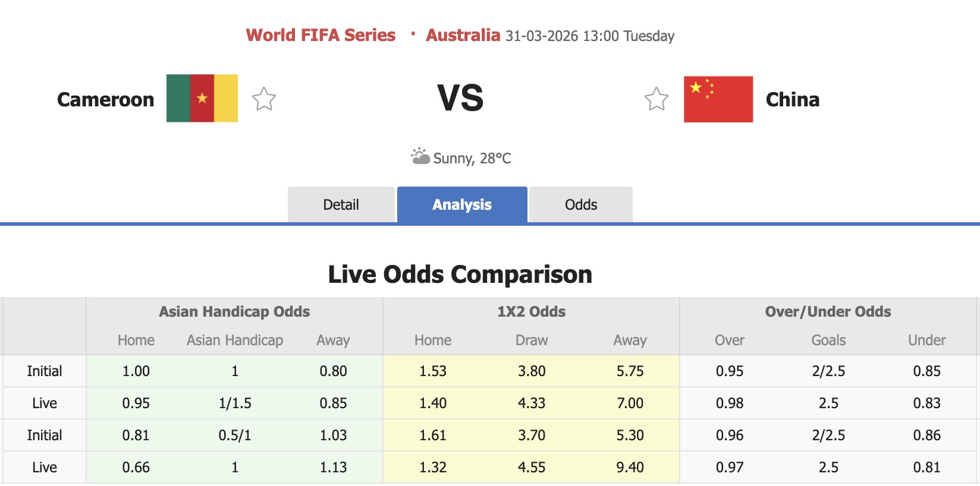980x486 pixels.
Task: Click the China team name
Action: point(792,99)
